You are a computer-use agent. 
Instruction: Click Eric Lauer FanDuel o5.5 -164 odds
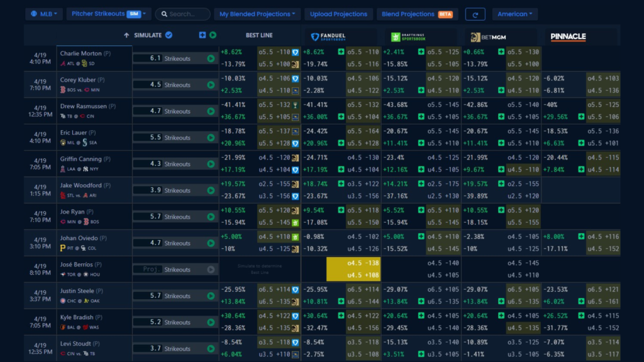coord(363,131)
